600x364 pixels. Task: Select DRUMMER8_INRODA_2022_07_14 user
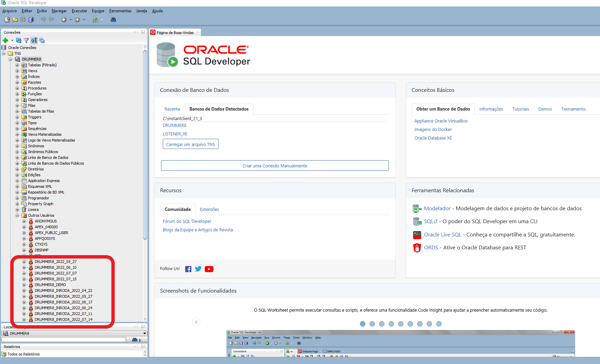pos(63,319)
